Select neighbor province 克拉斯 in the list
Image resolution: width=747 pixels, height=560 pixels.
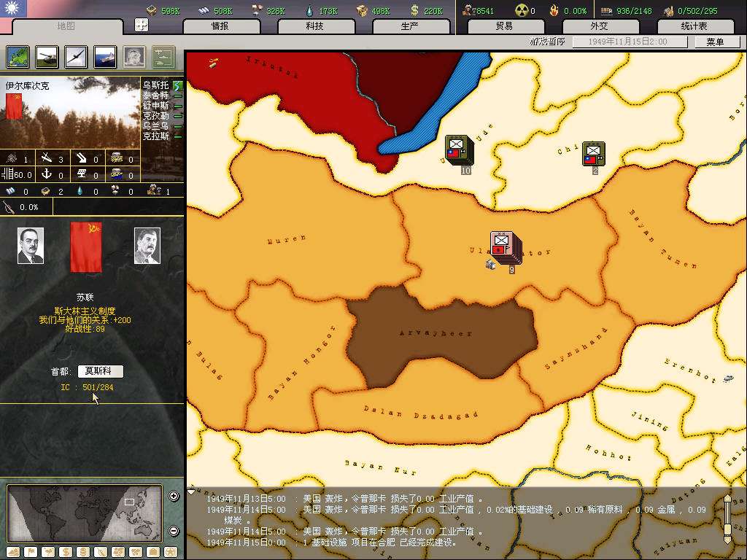pos(156,136)
